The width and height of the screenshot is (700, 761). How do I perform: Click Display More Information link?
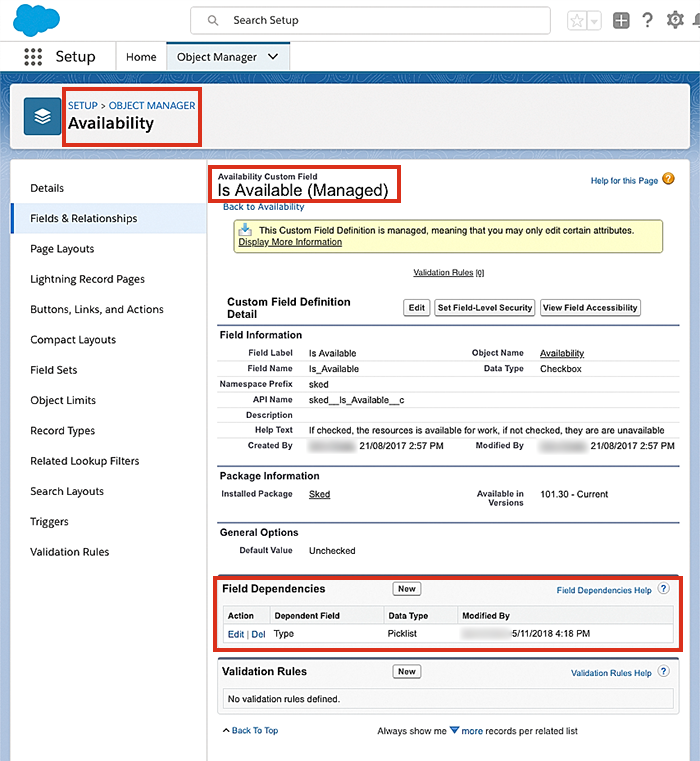click(290, 242)
